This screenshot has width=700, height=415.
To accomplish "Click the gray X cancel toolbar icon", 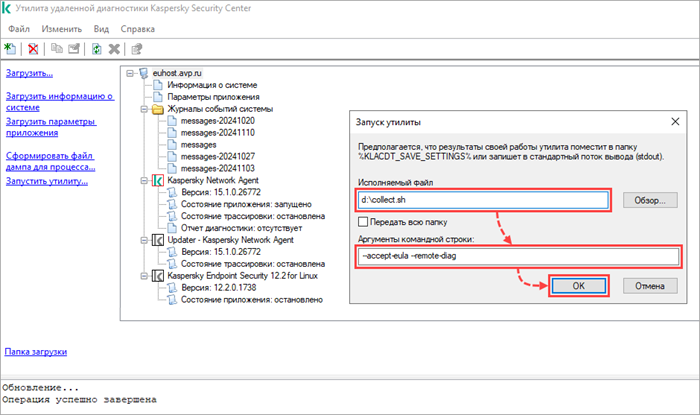I will (114, 49).
